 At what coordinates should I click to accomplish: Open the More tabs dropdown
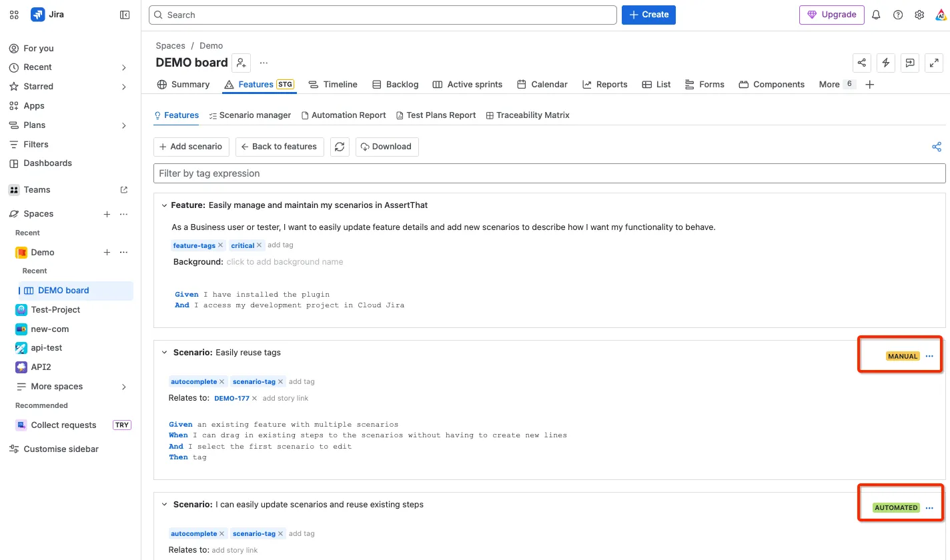(x=837, y=85)
